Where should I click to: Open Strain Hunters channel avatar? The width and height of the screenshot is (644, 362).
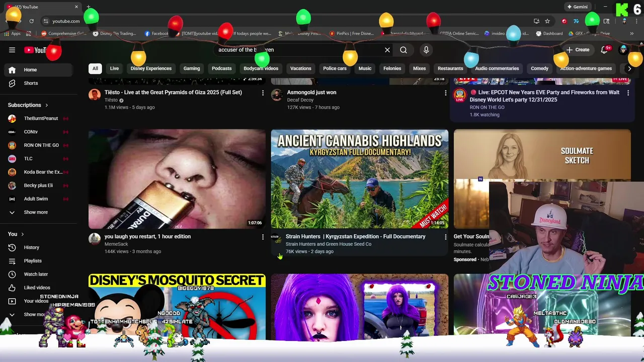click(x=277, y=238)
